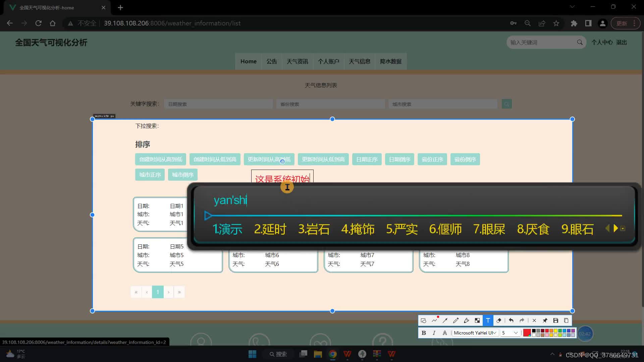644x362 pixels.
Task: Pick the pencil drawing tool
Action: [x=456, y=320]
